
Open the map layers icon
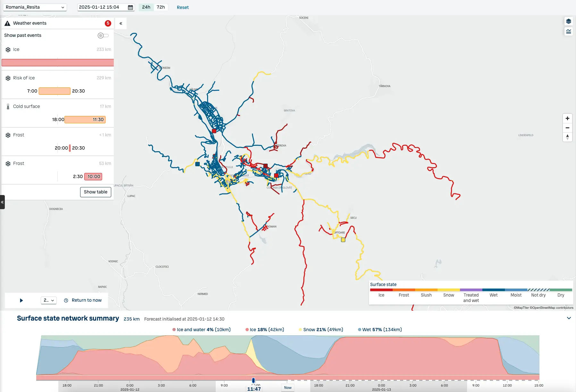click(568, 21)
